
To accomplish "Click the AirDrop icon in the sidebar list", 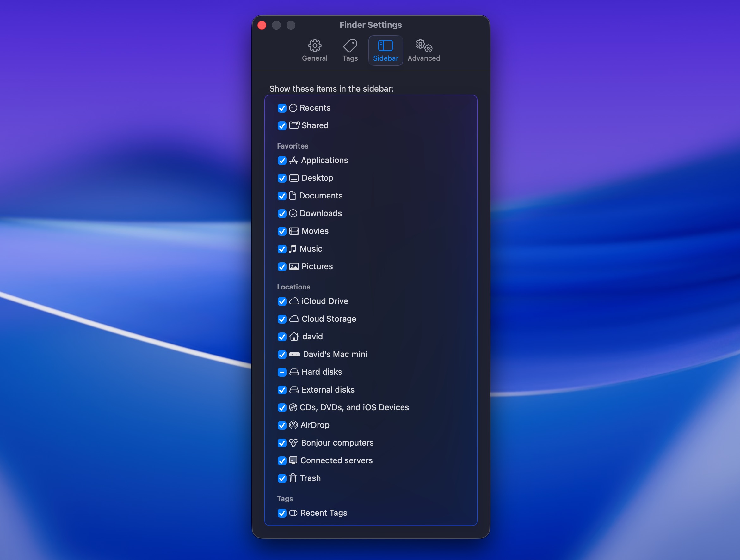I will click(294, 426).
